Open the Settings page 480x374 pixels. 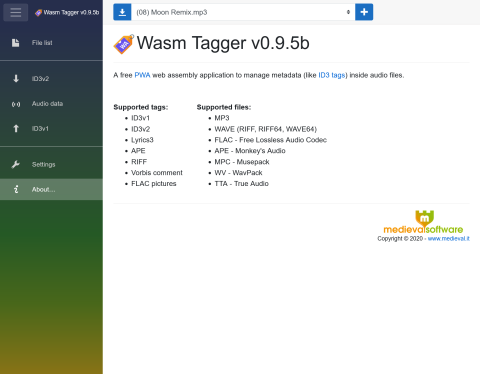coord(51,164)
